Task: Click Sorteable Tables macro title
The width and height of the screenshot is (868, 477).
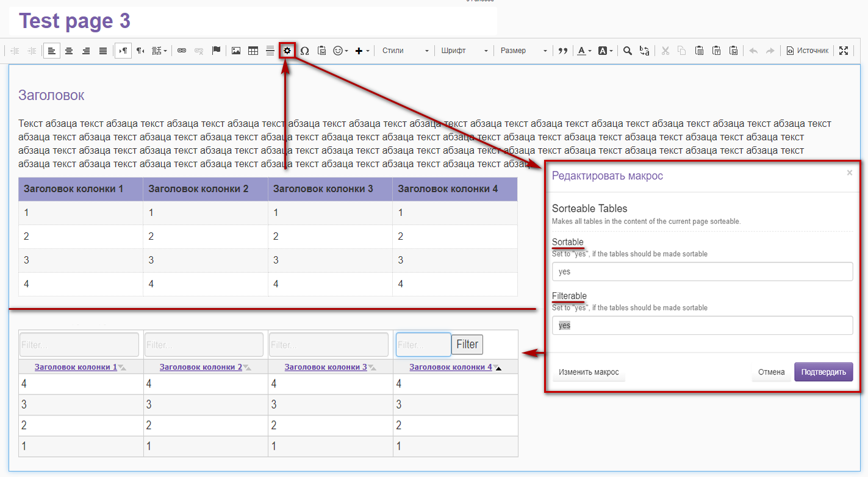Action: click(x=589, y=209)
